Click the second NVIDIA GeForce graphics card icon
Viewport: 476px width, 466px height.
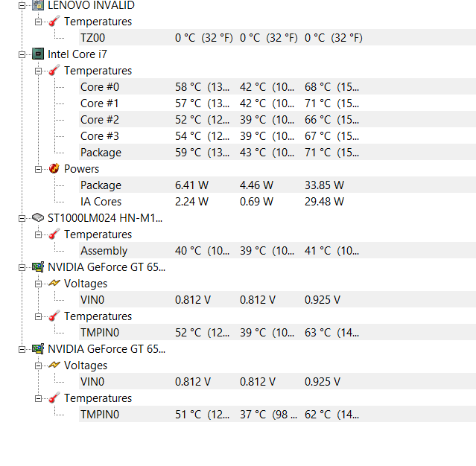[x=38, y=349]
